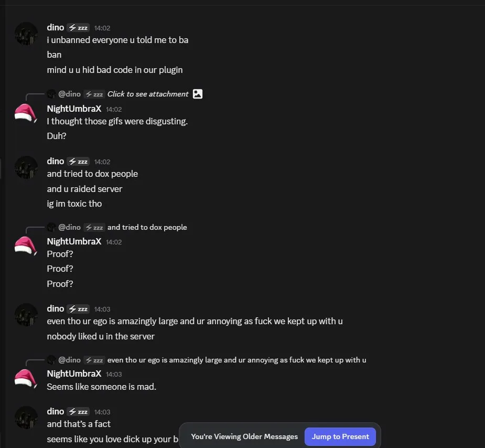
Task: Click the You're Viewing Older Messages bar
Action: (x=244, y=436)
